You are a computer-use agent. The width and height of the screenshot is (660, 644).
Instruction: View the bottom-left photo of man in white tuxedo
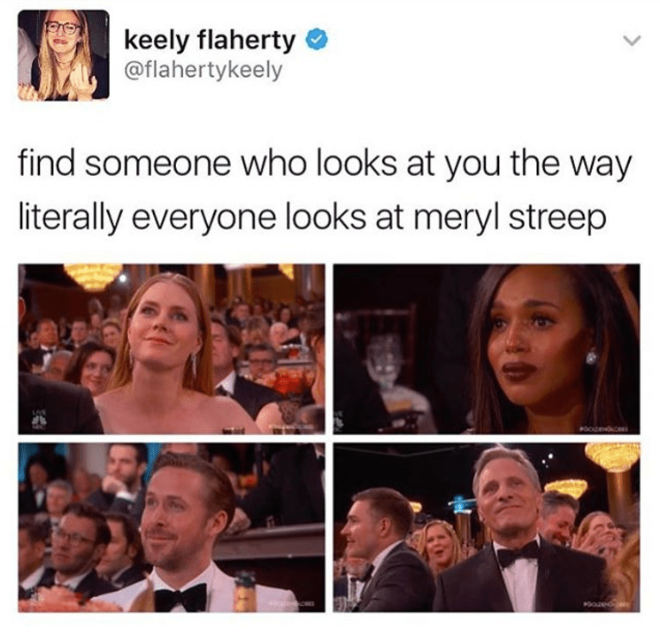(x=172, y=527)
